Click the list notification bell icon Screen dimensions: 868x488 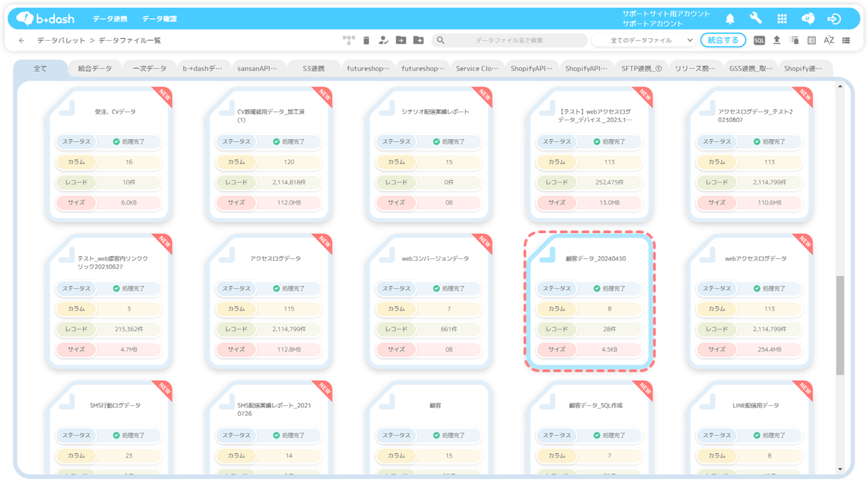point(794,41)
